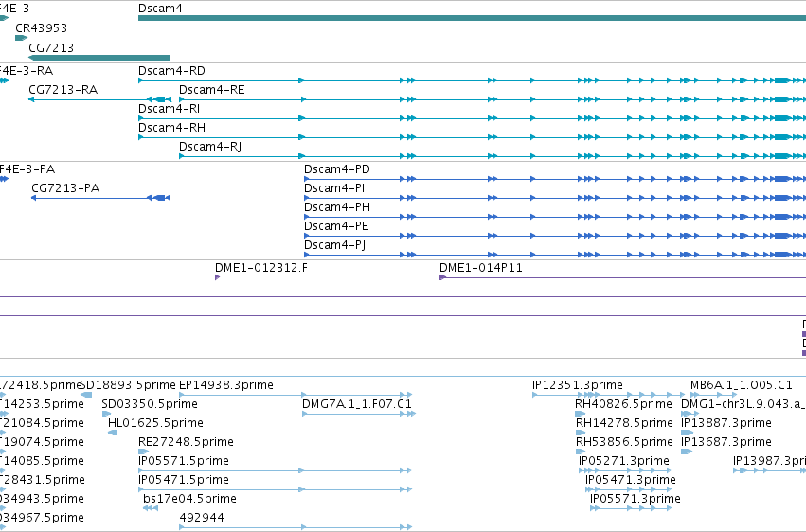Select the RH40826.5prime EST label

tap(623, 403)
